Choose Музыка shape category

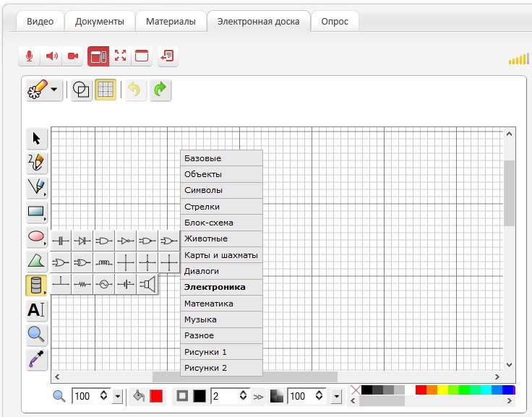pyautogui.click(x=222, y=319)
